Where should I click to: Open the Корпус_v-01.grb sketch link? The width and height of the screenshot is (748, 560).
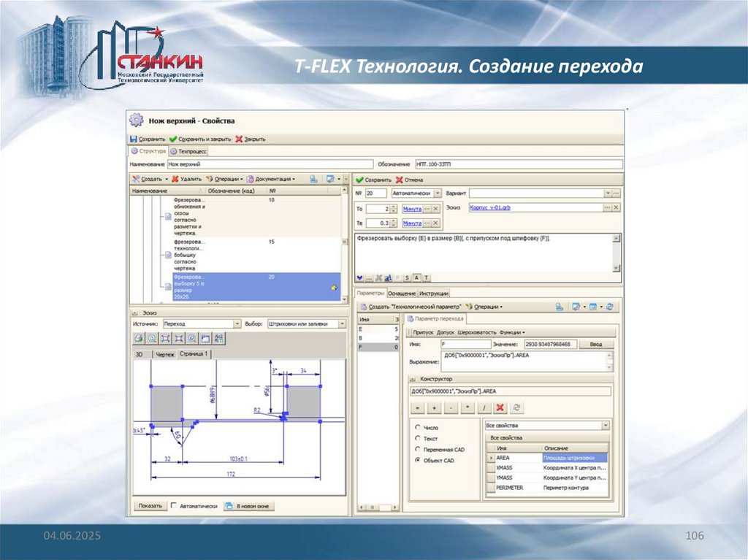(x=490, y=207)
